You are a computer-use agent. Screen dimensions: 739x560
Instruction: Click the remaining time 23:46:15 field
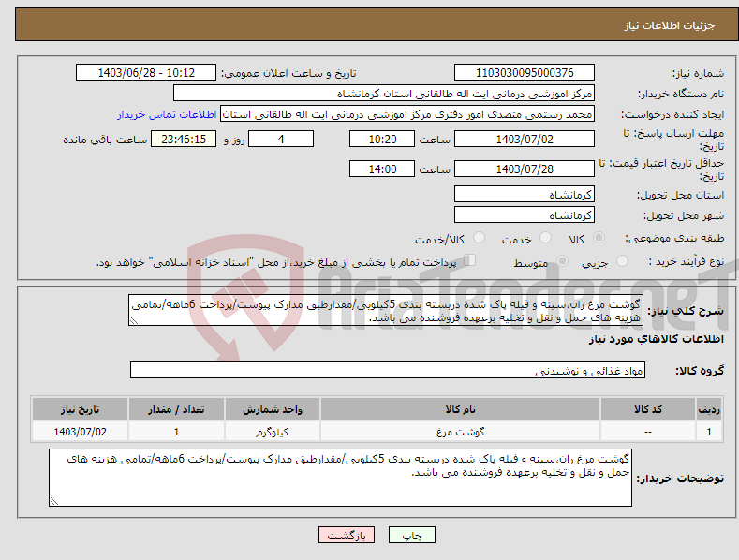point(184,139)
